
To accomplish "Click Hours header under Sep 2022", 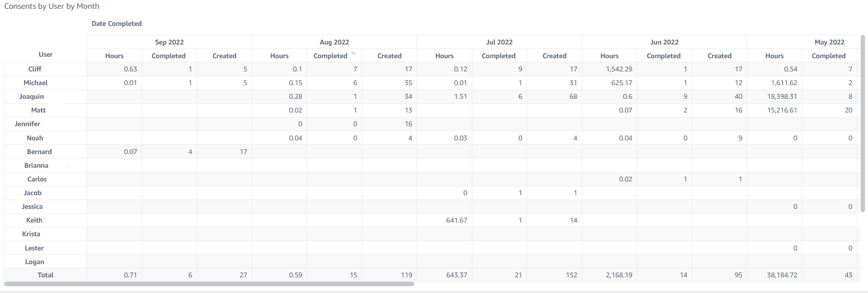I will 114,56.
